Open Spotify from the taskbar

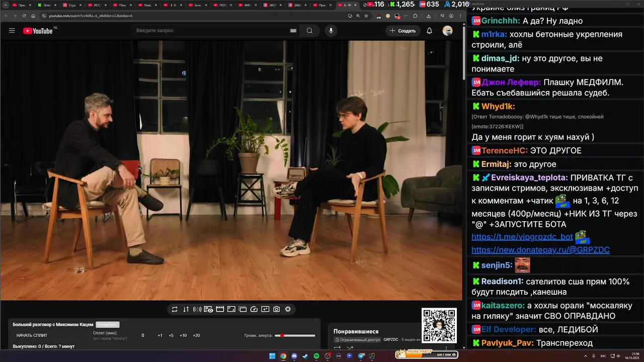point(316,356)
